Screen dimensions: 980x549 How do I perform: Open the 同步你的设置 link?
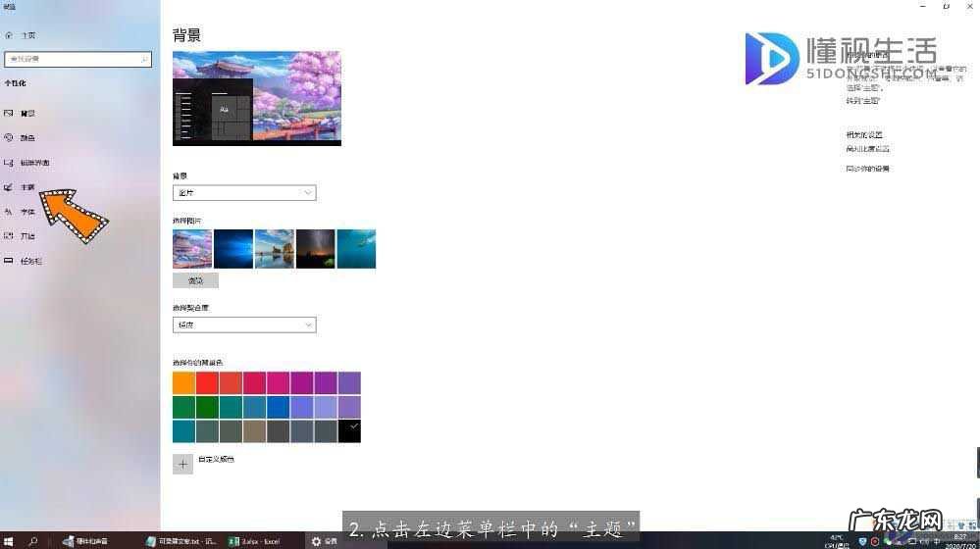pyautogui.click(x=867, y=169)
